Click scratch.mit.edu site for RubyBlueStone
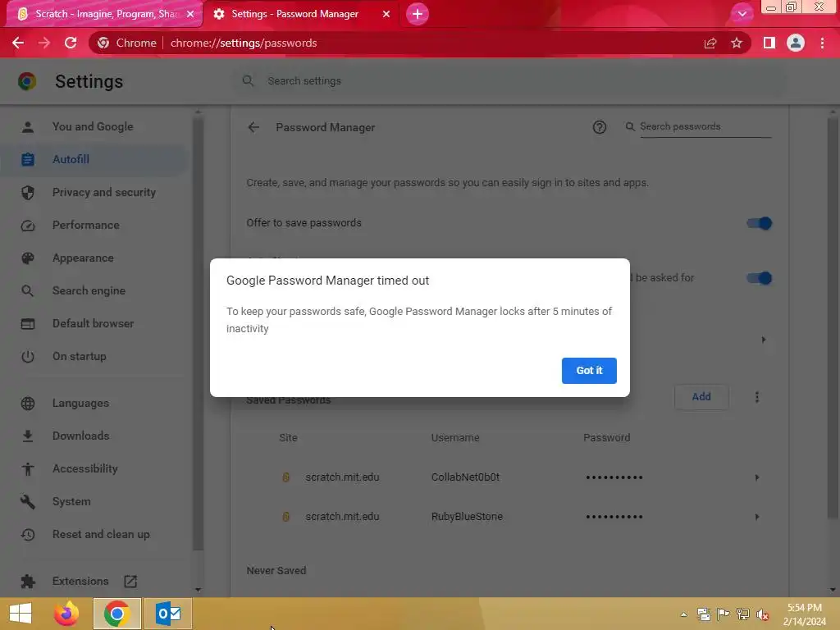 342,517
